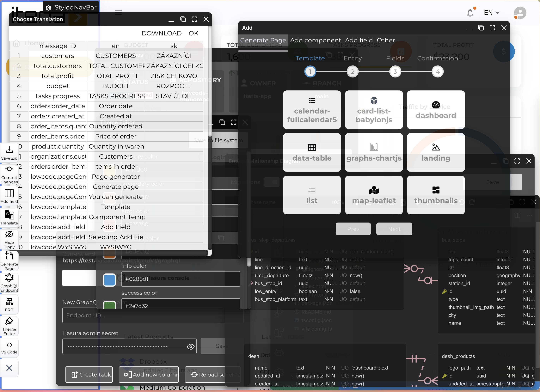Screen dimensions: 540x392
Task: Launch the Theme Editor tool
Action: coord(9,325)
